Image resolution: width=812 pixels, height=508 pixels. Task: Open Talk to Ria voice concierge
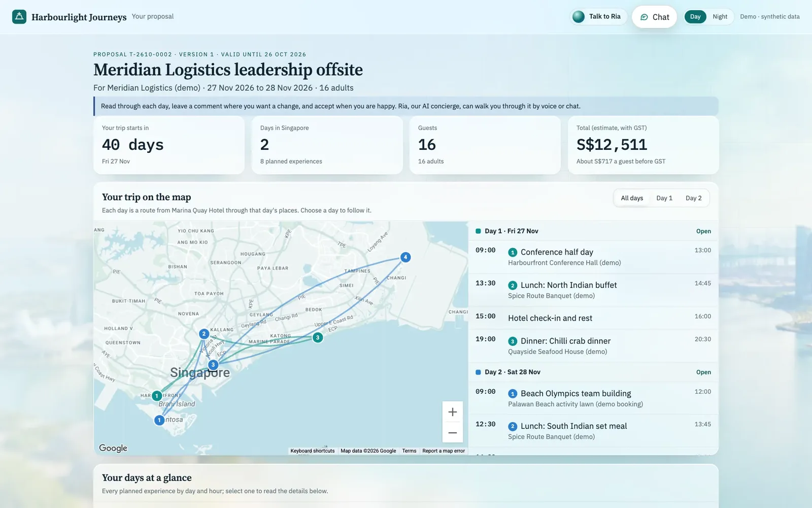coord(598,17)
